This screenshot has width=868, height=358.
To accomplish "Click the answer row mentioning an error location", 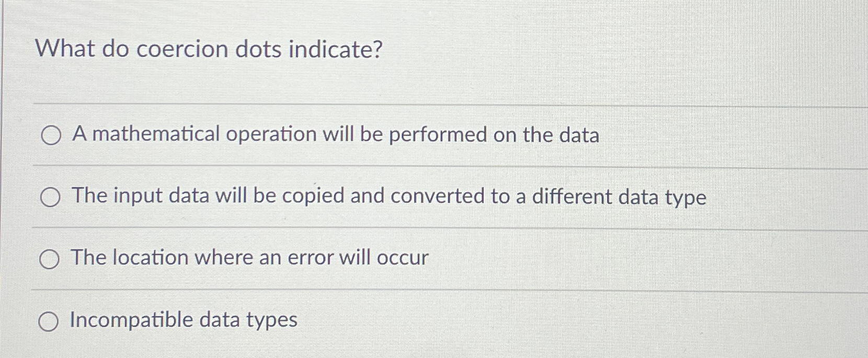I will coord(249,257).
